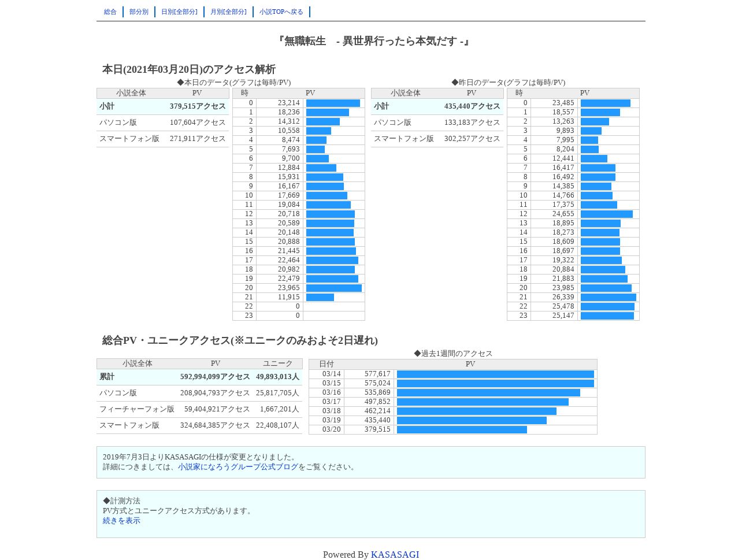The height and width of the screenshot is (560, 742).
Task: Select 03/20 weekly value 379,515
Action: [377, 429]
